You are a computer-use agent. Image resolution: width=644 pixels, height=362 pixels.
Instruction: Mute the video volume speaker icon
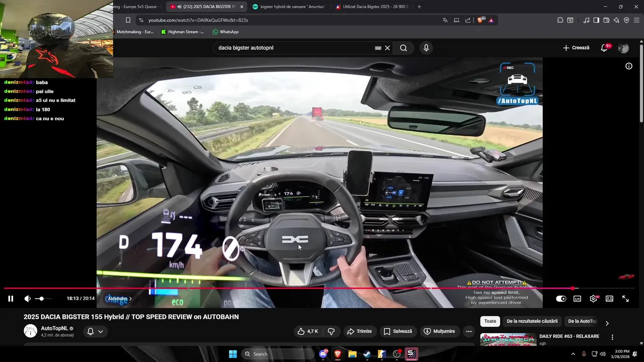[27, 299]
